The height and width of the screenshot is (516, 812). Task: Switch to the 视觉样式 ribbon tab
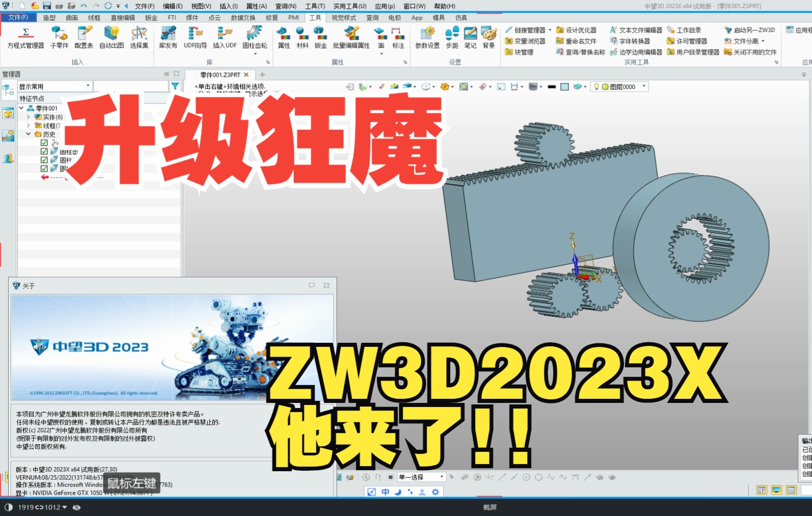click(x=344, y=17)
